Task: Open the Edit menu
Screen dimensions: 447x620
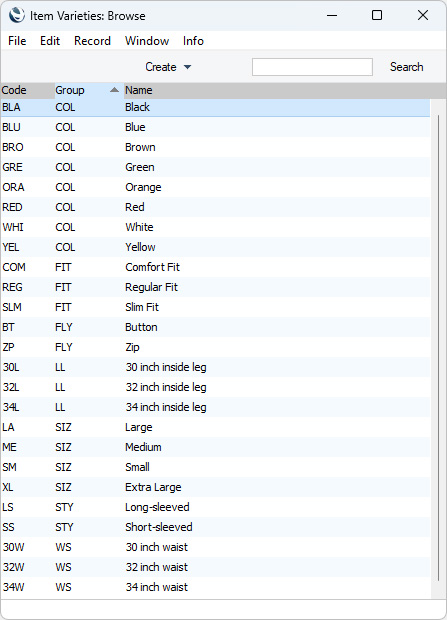Action: tap(50, 41)
